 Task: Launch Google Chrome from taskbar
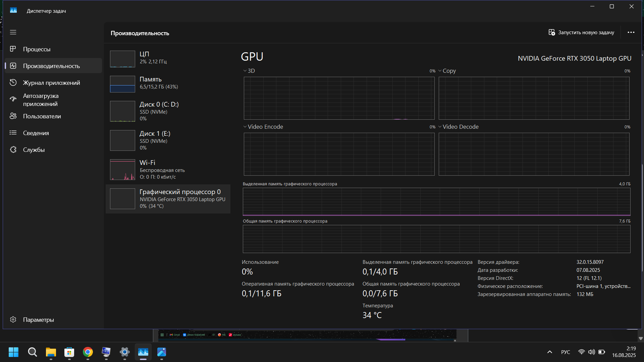[x=88, y=352]
